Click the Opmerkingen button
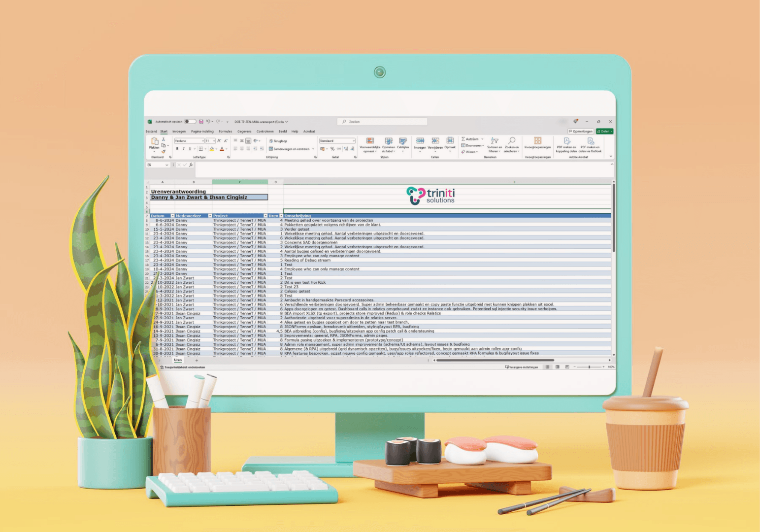This screenshot has height=532, width=760. tap(581, 132)
